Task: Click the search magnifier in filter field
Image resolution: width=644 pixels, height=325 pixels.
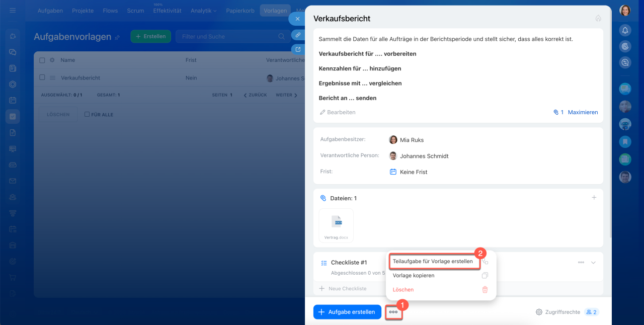Action: click(281, 36)
